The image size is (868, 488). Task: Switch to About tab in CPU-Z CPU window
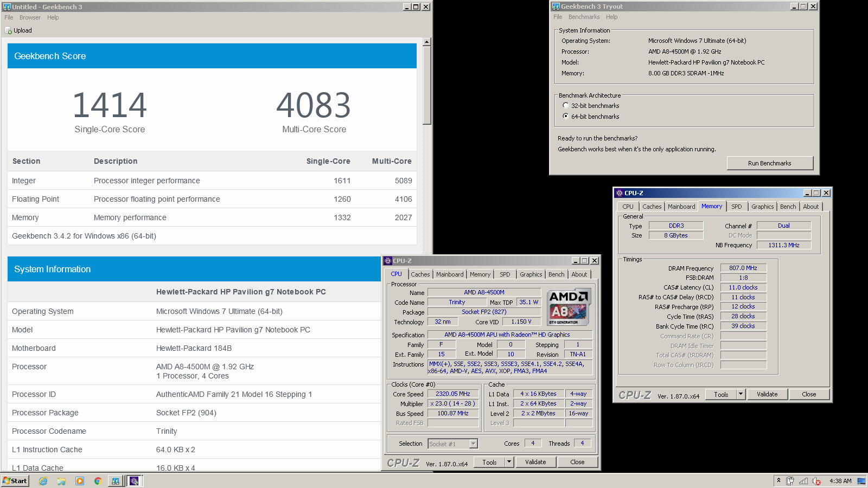(579, 274)
